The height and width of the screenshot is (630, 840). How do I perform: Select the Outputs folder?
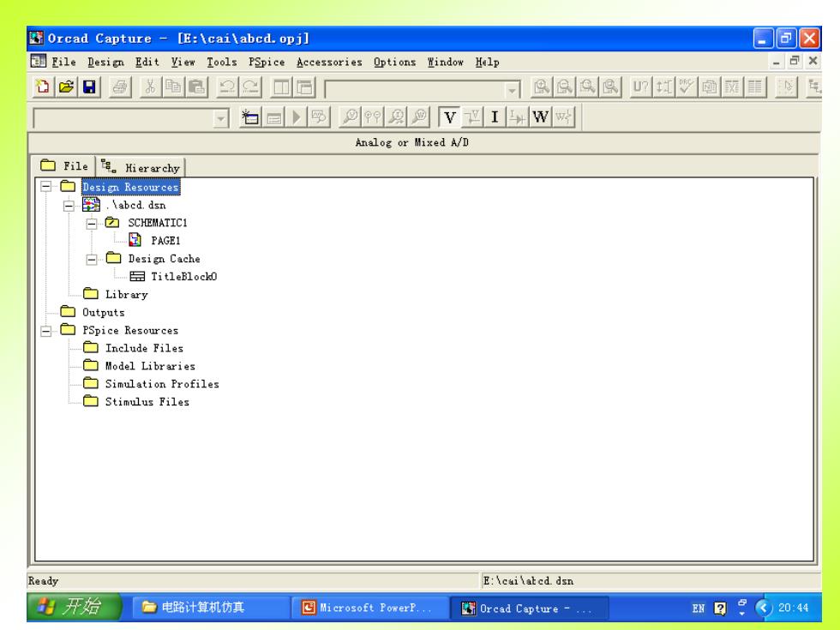point(103,312)
